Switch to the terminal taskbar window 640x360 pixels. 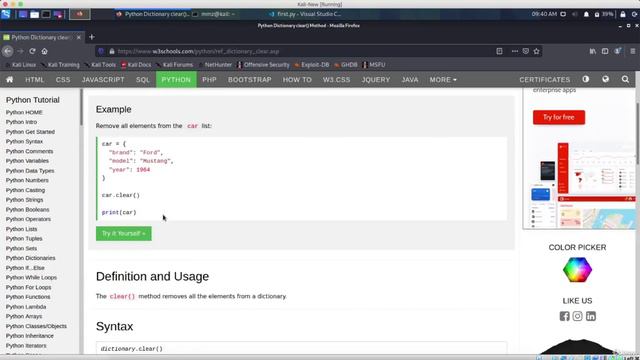(x=214, y=14)
